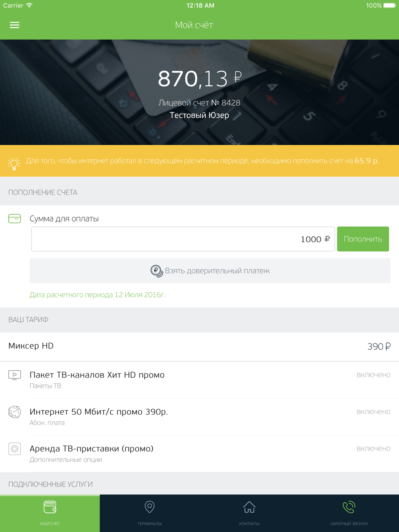Click Взять доверительный платеж button
Screen dimensions: 399x532
210,271
